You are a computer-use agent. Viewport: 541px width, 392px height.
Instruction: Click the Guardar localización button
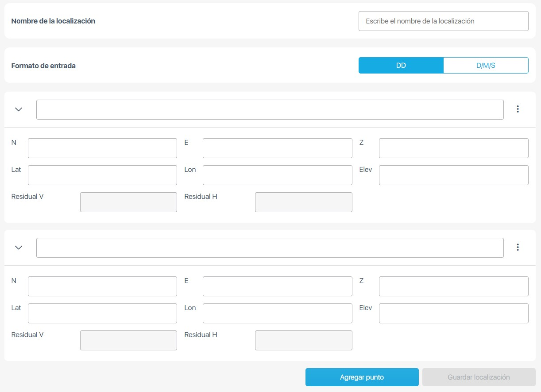(479, 377)
